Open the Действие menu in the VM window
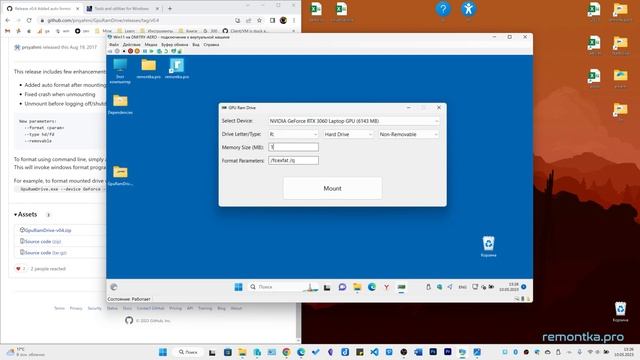 (131, 44)
